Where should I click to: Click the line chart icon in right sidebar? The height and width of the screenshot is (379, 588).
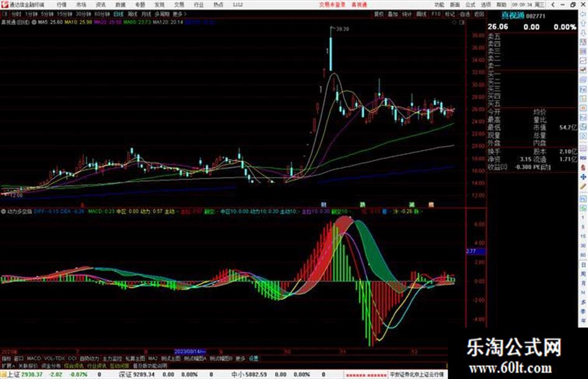pos(583,60)
